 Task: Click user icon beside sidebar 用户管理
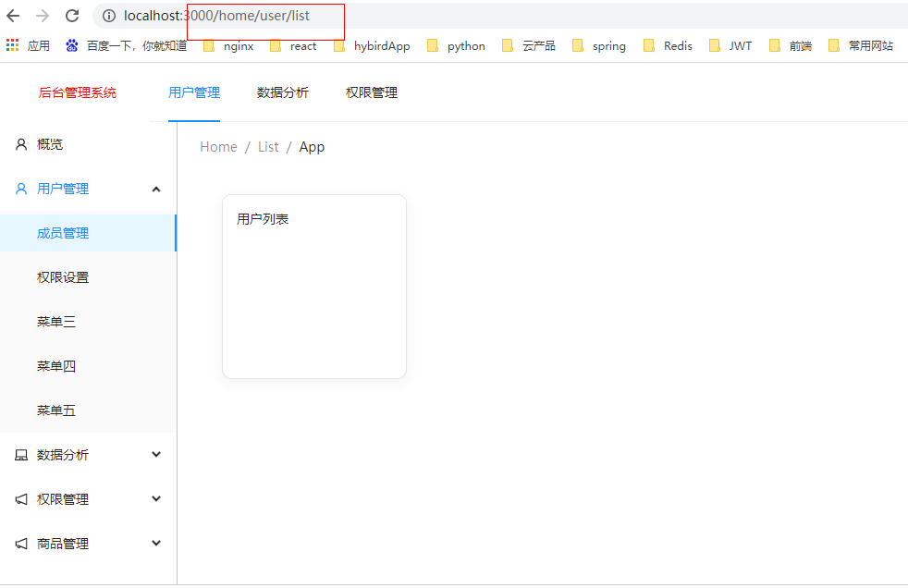21,189
